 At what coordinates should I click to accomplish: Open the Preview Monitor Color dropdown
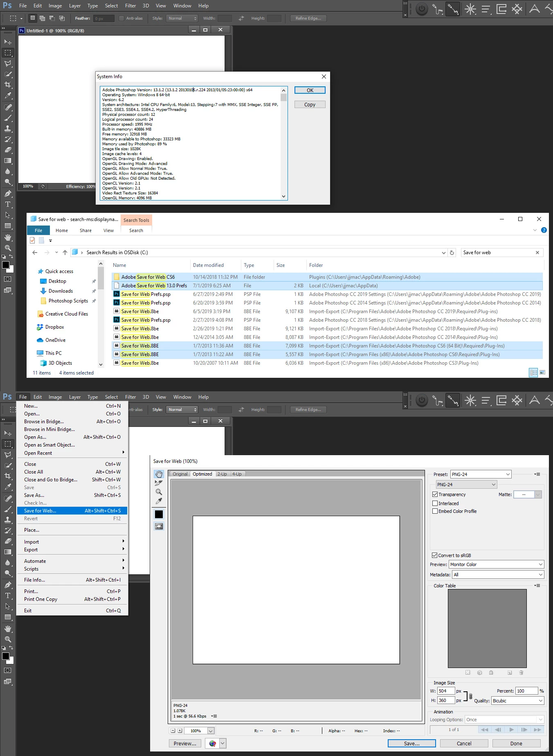tap(497, 564)
